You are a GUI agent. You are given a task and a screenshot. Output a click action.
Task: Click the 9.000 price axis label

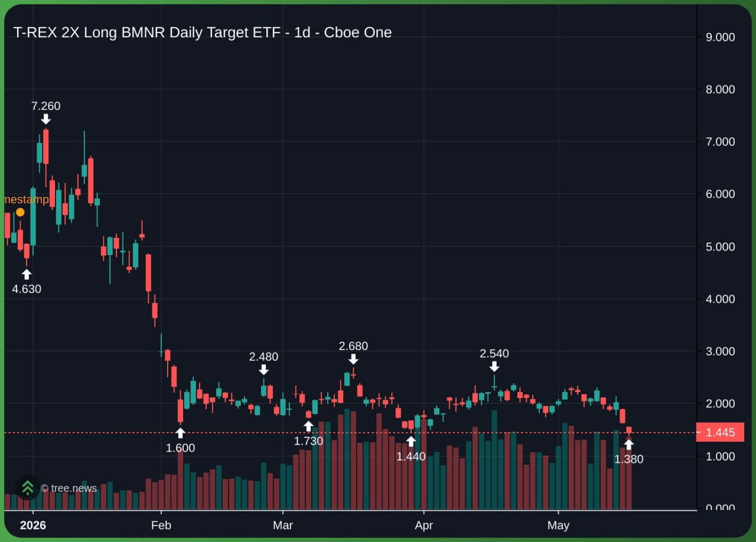tap(721, 37)
